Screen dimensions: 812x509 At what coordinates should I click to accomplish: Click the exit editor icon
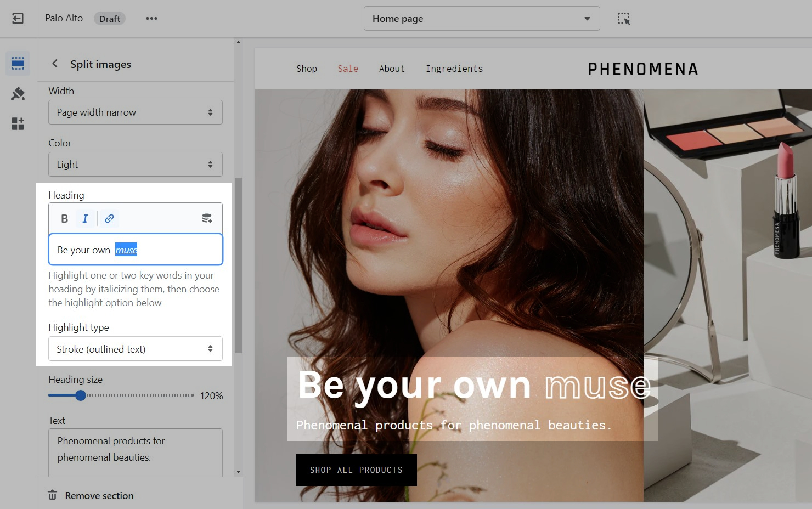click(18, 19)
